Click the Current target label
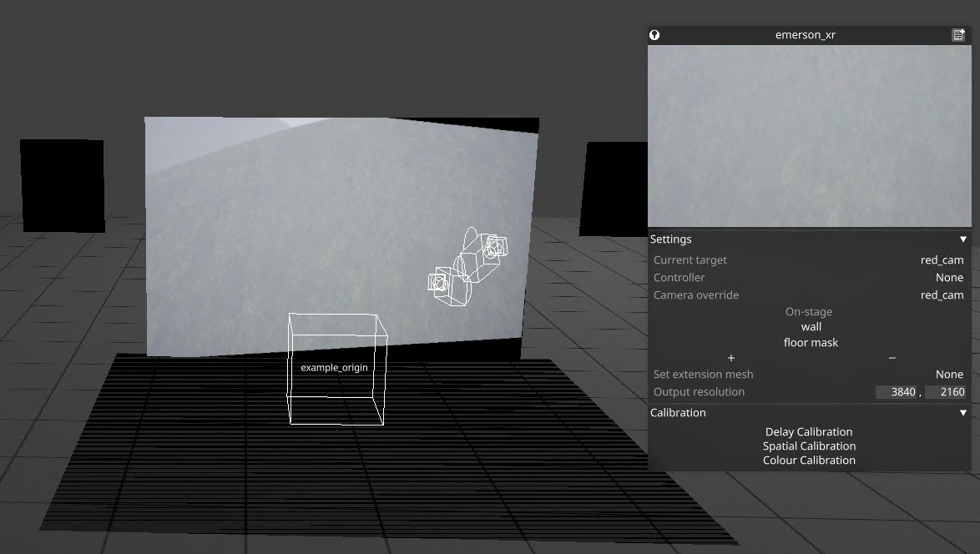This screenshot has width=980, height=554. click(x=690, y=259)
